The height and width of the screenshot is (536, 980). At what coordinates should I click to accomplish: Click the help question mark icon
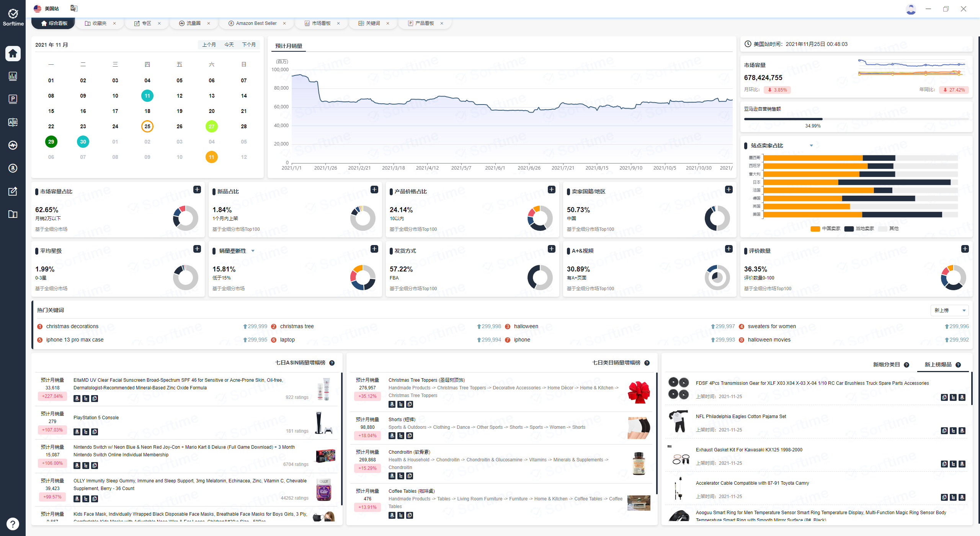[x=13, y=524]
